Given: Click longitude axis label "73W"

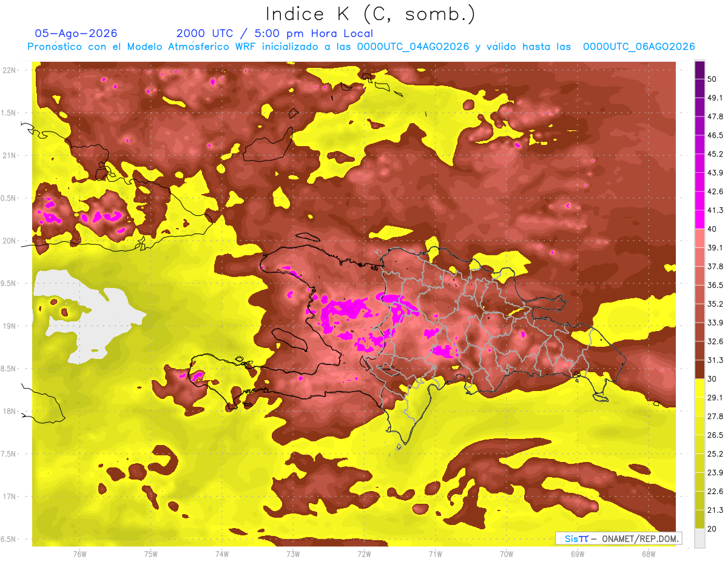Looking at the screenshot, I should coord(293,554).
